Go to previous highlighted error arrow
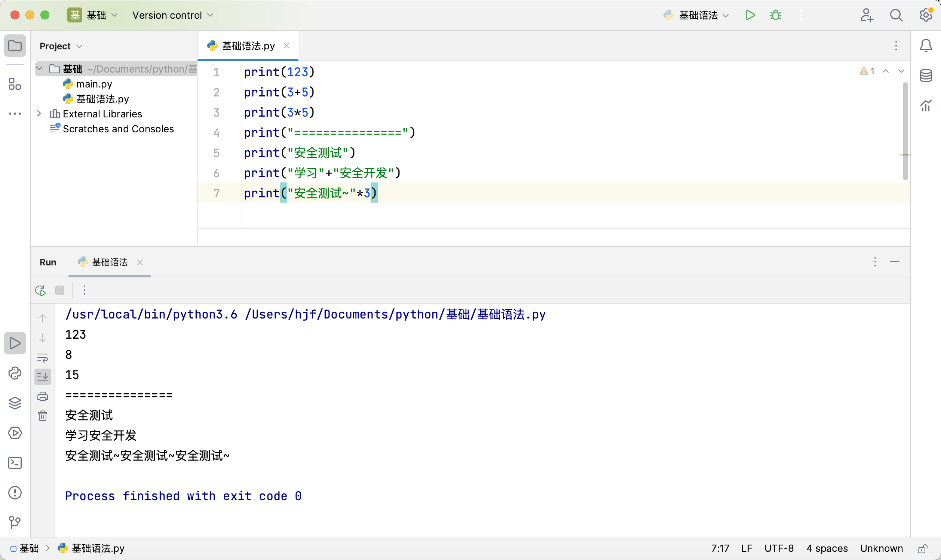The height and width of the screenshot is (560, 941). (886, 71)
